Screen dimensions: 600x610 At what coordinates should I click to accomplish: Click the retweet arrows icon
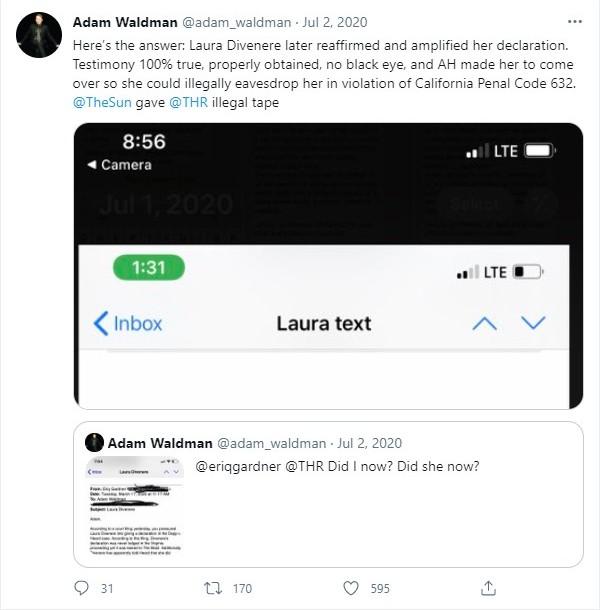click(x=213, y=588)
